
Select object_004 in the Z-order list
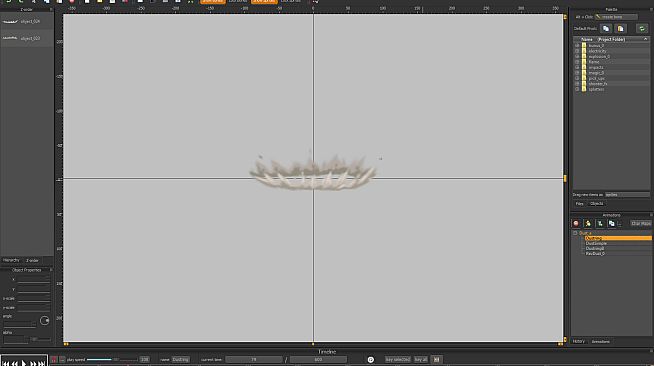tap(27, 21)
